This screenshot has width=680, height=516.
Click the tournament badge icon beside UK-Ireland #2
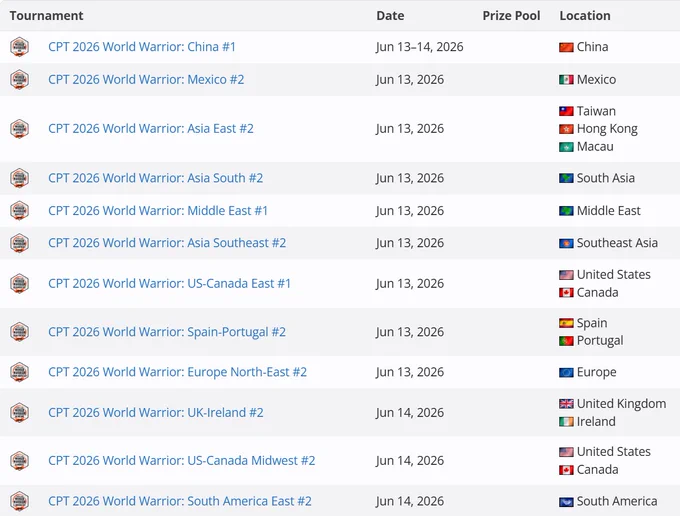click(20, 412)
